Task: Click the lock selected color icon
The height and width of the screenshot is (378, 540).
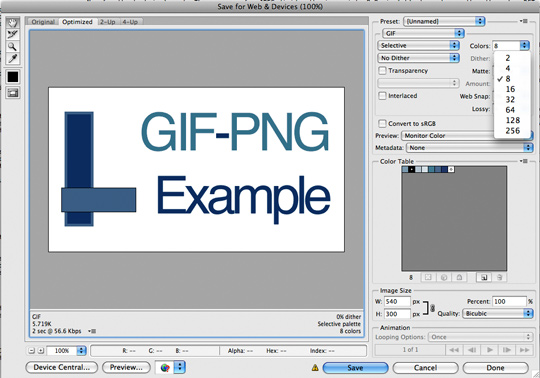Action: 459,277
